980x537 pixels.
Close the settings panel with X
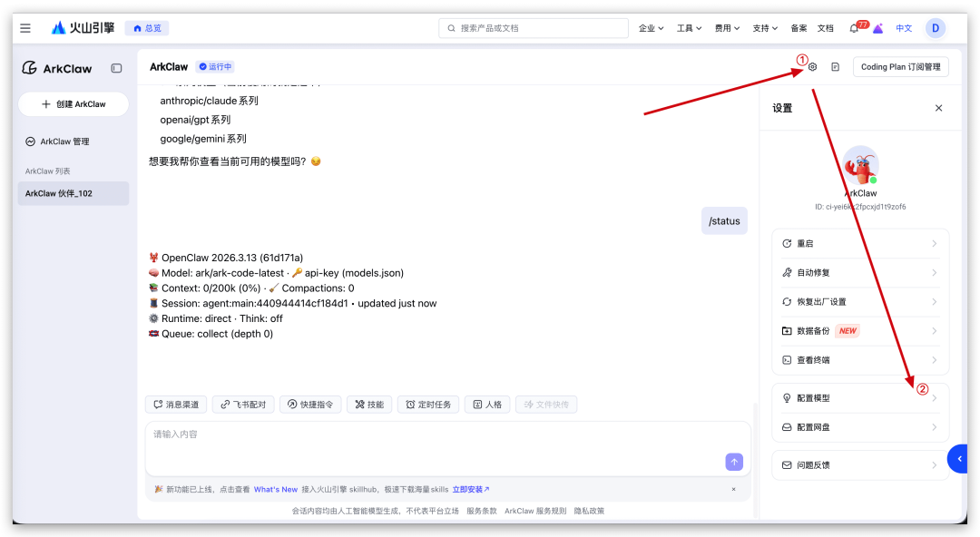(938, 108)
